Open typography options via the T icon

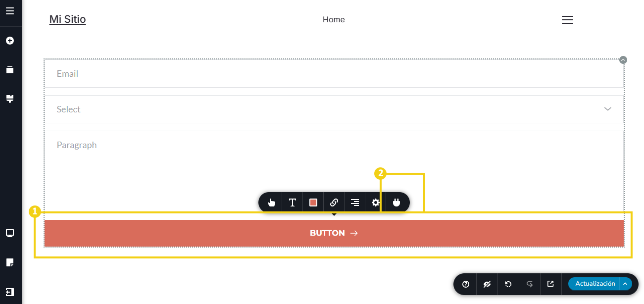[x=292, y=202]
